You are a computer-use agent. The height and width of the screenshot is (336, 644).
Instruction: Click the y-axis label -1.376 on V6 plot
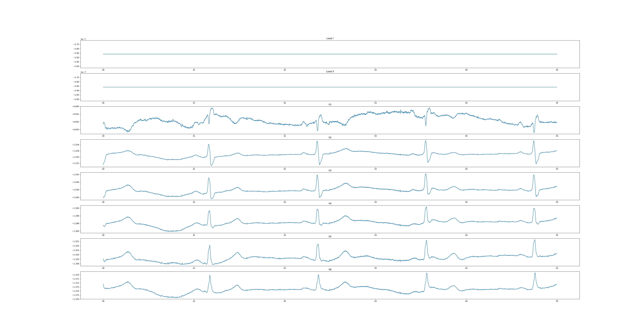75,299
